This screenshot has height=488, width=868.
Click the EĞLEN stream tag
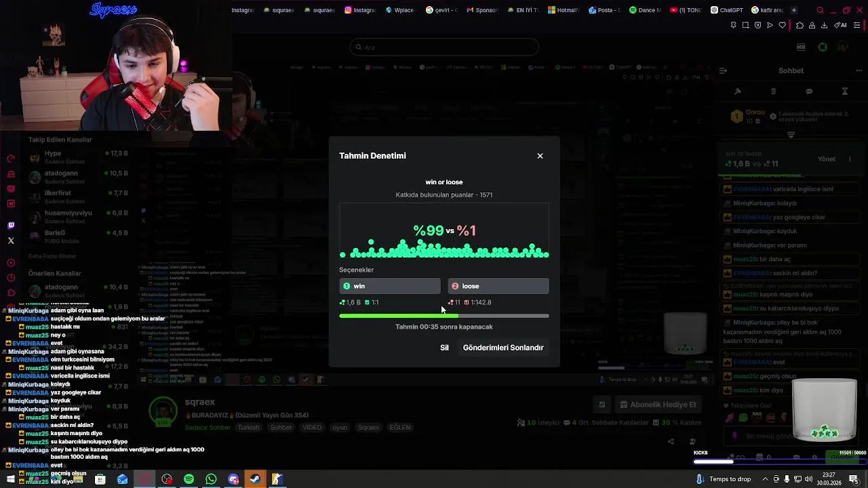pos(399,428)
